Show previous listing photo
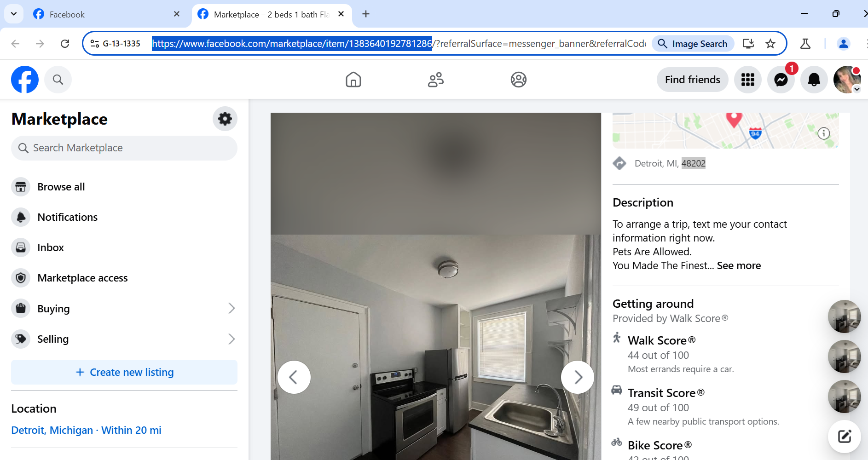 click(294, 377)
